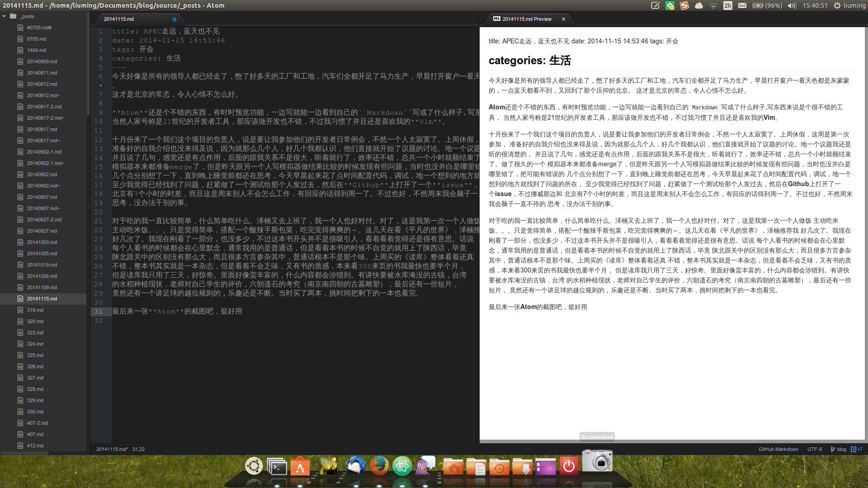The width and height of the screenshot is (868, 488).
Task: Change grammar via GitHub Markdown label
Action: point(778,449)
